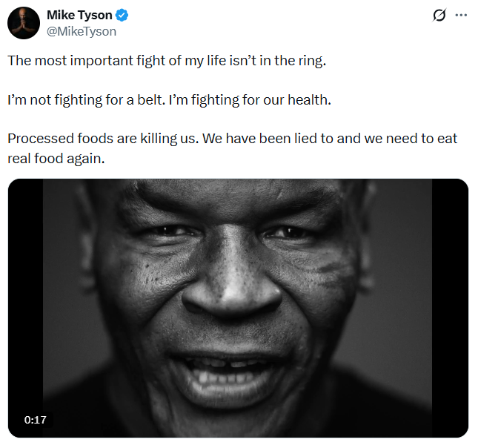Open Mike Tyson's round profile avatar
This screenshot has height=448, width=478.
[x=24, y=23]
